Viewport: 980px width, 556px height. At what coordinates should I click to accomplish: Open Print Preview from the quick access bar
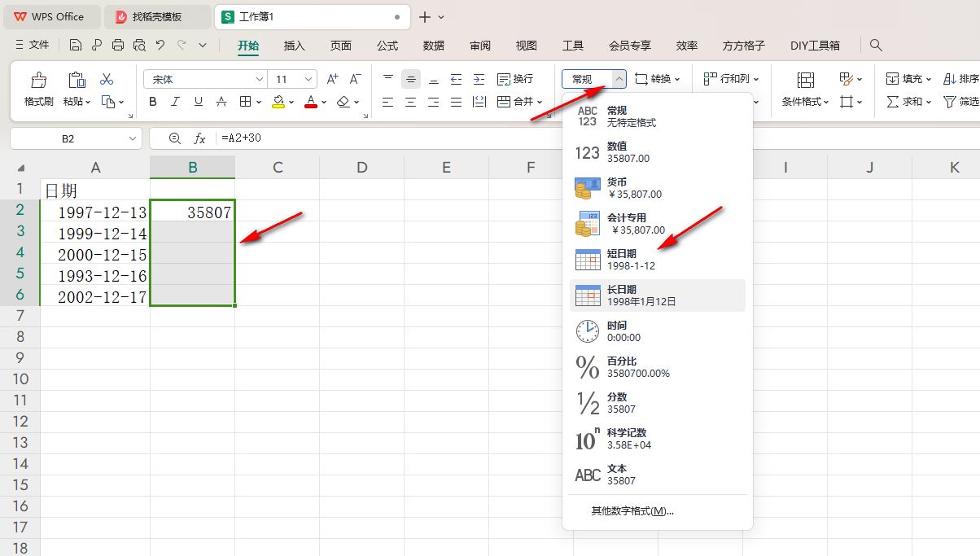(x=139, y=45)
